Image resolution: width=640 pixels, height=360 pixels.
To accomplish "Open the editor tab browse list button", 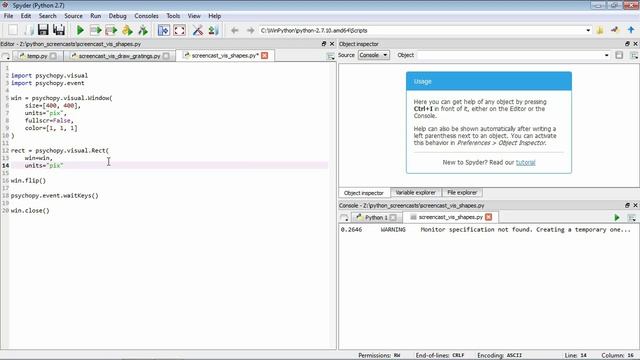I will click(x=6, y=56).
